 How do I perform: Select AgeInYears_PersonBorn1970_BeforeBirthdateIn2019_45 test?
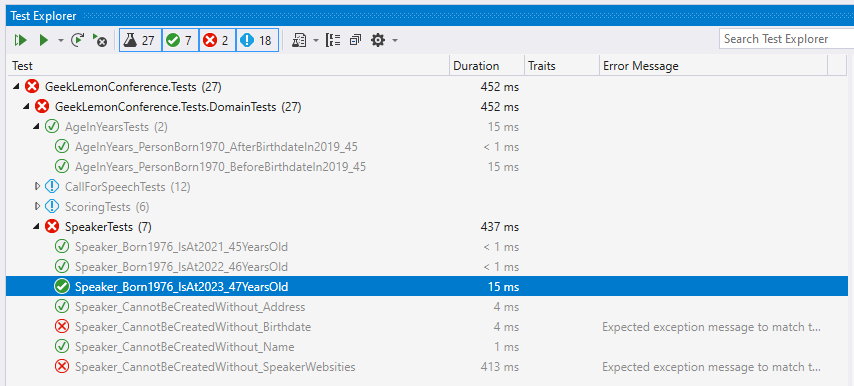(427, 167)
